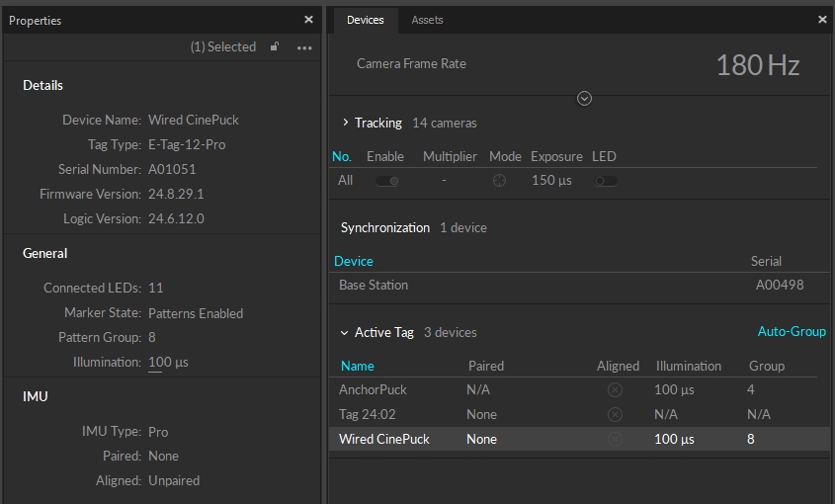Close the Properties panel
The width and height of the screenshot is (835, 504).
coord(308,20)
